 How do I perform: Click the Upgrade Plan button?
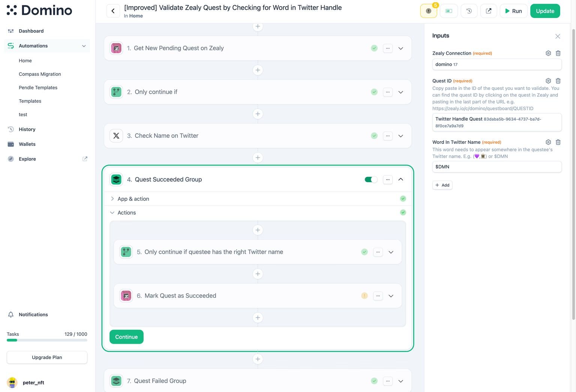click(x=47, y=358)
